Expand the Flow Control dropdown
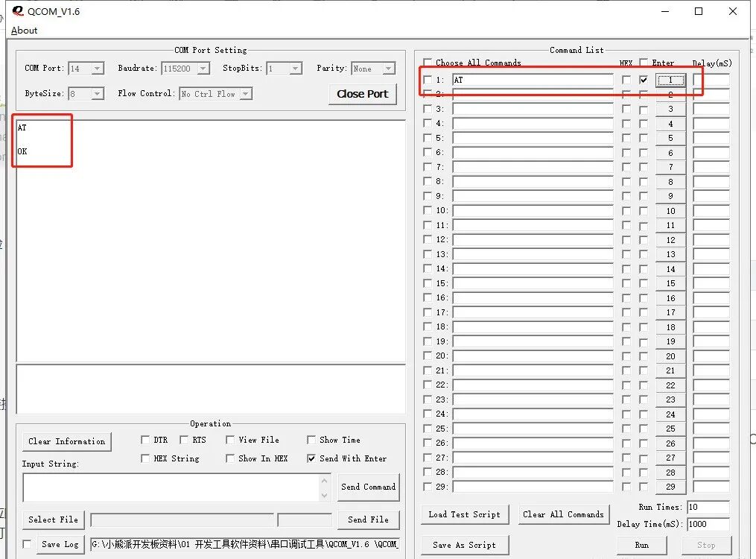Viewport: 756px width, 559px height. point(246,94)
